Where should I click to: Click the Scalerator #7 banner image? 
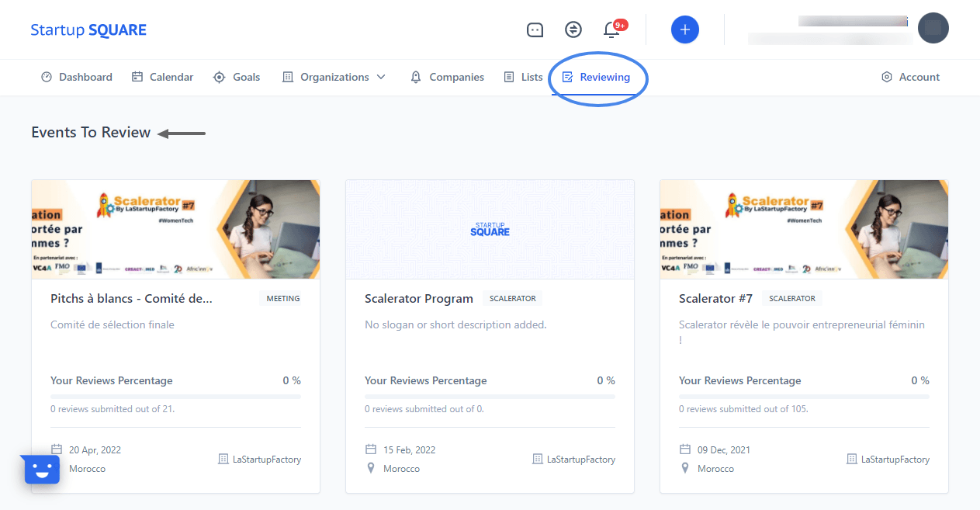(804, 229)
